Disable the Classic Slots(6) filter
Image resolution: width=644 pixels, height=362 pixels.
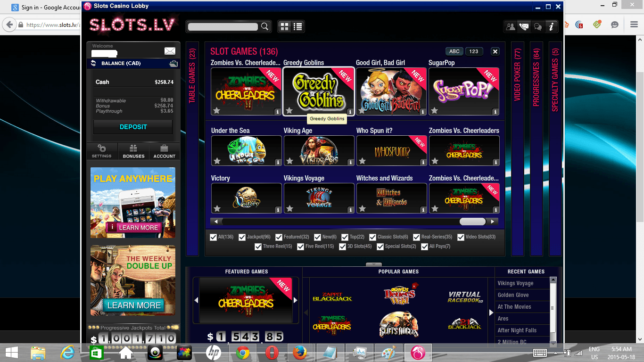click(x=372, y=237)
